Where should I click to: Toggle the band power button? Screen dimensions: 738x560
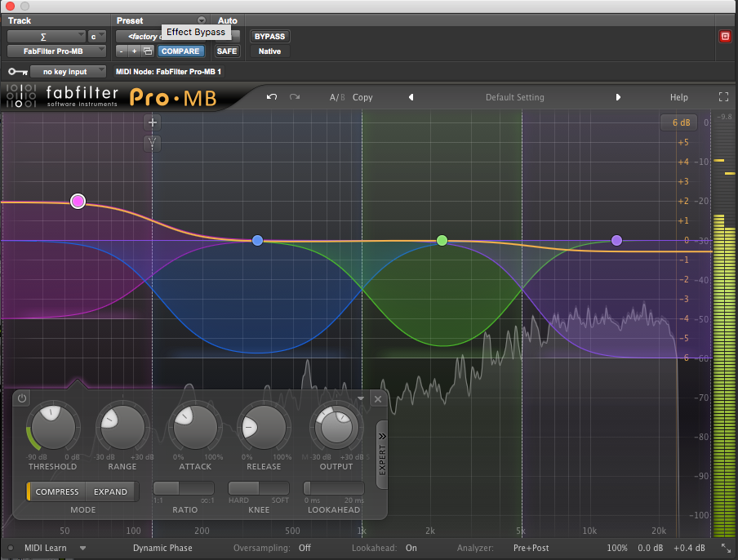coord(22,398)
